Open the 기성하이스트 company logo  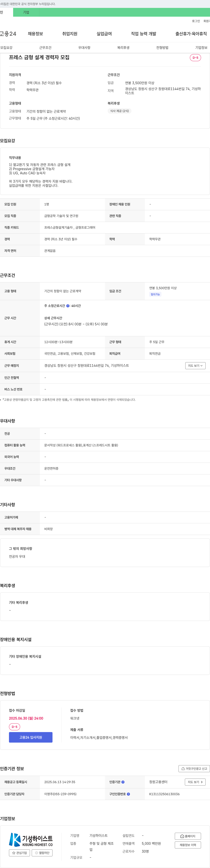[x=31, y=840]
